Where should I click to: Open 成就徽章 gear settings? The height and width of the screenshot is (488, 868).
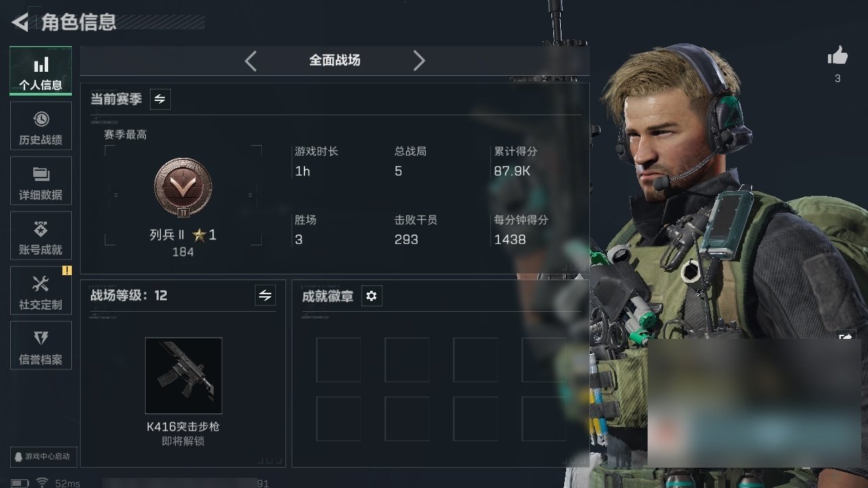(372, 296)
